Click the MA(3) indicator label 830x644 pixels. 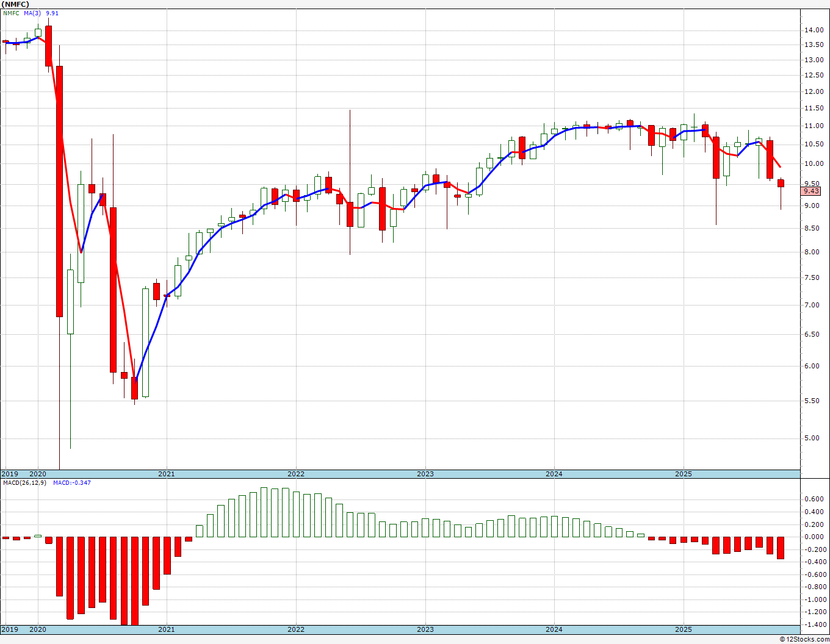(33, 13)
